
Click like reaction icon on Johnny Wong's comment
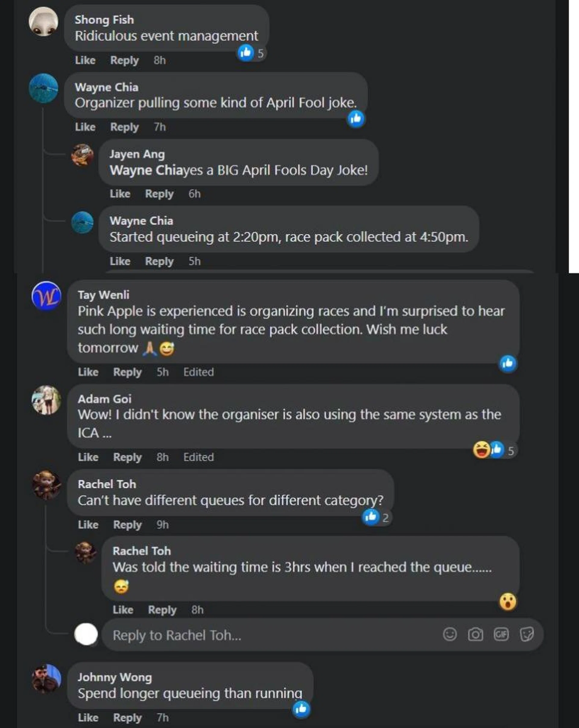(x=301, y=708)
